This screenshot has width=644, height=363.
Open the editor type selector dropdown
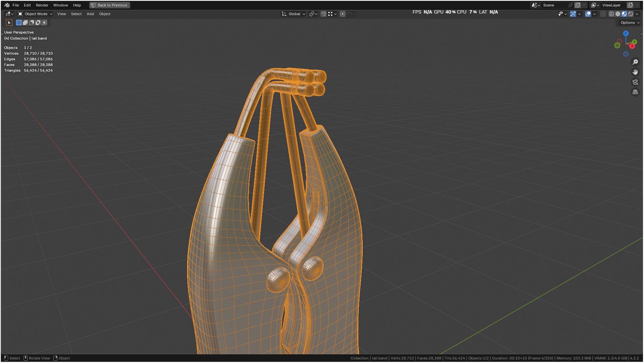click(9, 14)
